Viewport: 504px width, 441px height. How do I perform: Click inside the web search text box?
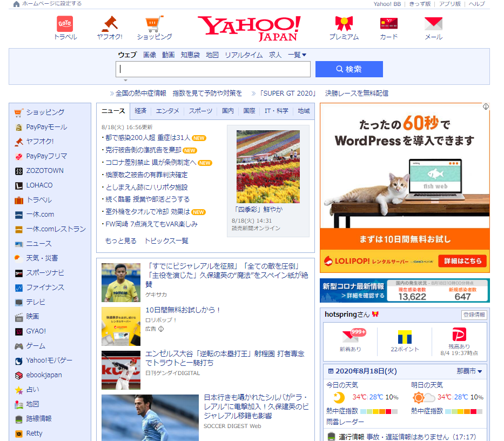213,69
